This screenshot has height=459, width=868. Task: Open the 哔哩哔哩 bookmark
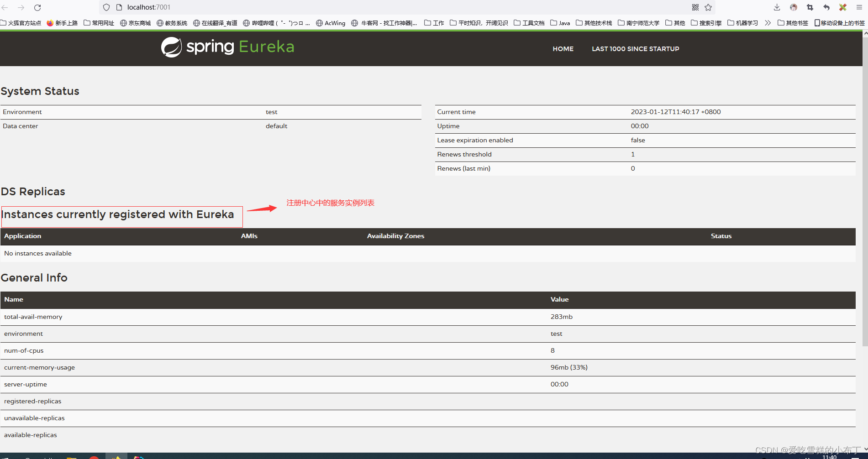coord(277,23)
